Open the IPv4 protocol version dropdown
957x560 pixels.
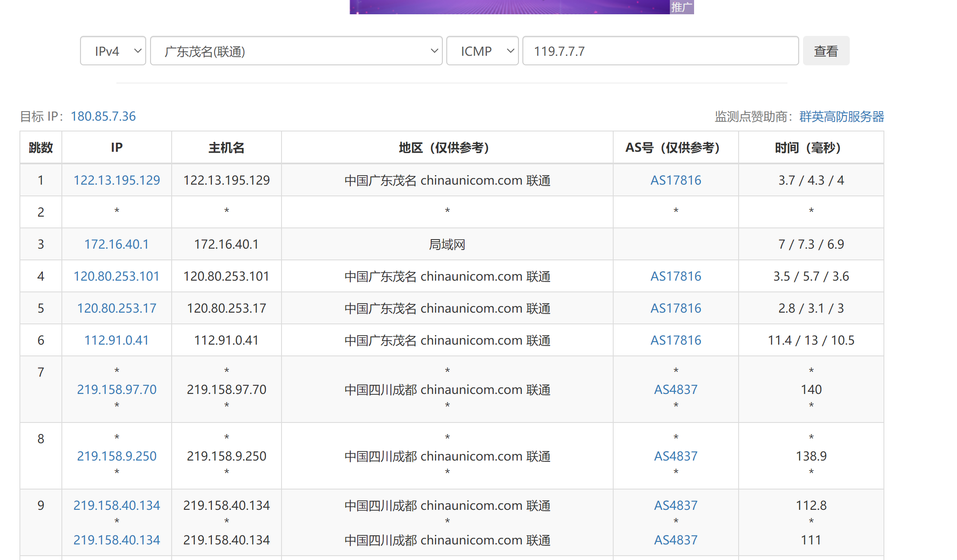point(113,51)
